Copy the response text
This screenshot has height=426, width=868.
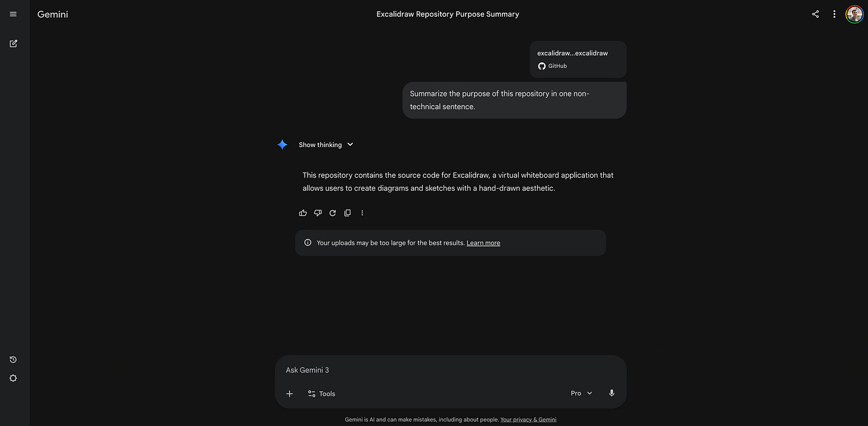click(348, 213)
